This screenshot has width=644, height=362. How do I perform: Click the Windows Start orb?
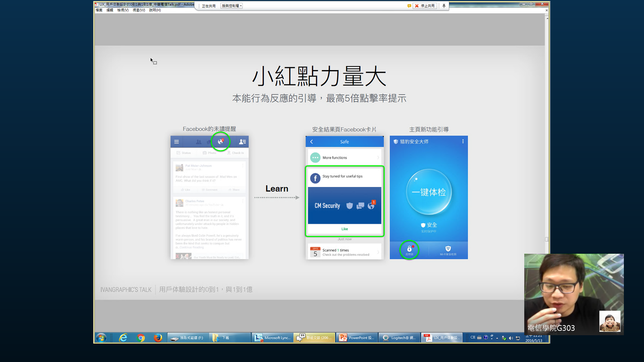click(101, 338)
